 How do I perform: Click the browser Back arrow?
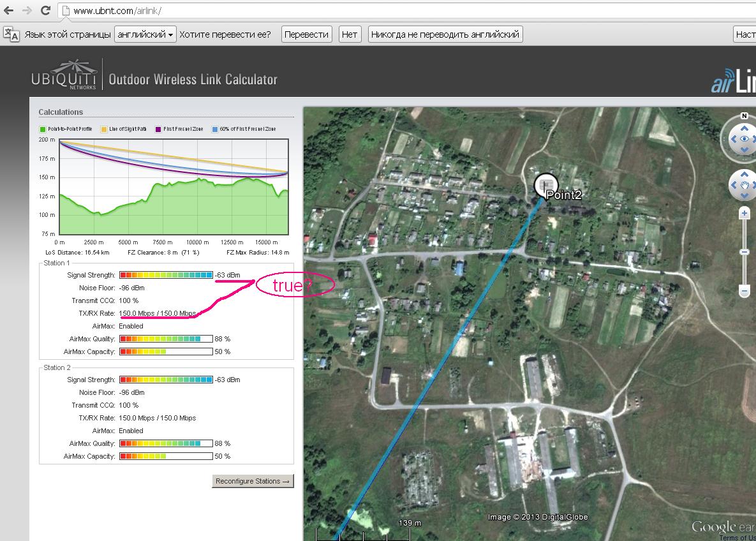coord(9,11)
